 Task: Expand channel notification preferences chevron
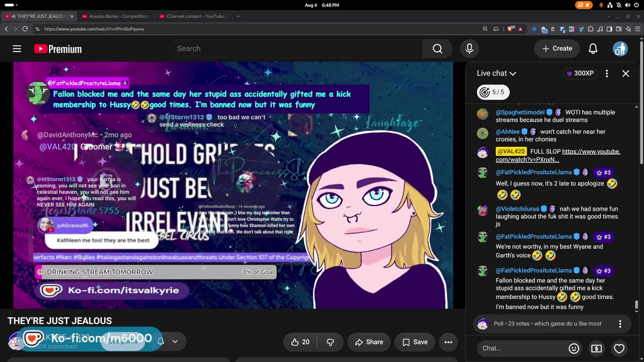coord(175,342)
